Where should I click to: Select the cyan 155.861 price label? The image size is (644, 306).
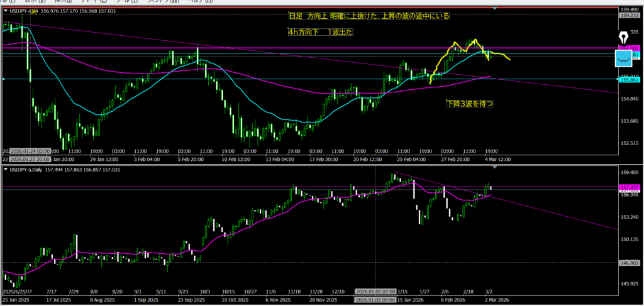click(x=628, y=79)
